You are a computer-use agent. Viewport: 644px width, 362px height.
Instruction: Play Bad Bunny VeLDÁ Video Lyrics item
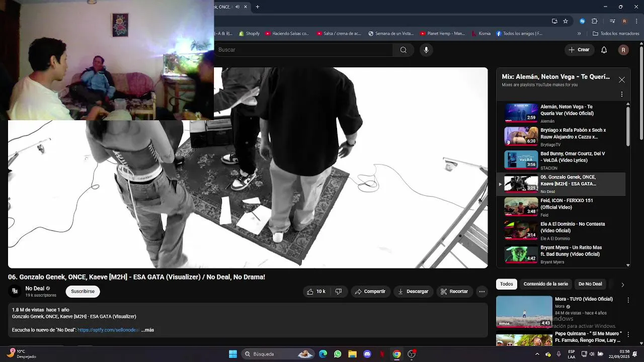[x=560, y=160]
